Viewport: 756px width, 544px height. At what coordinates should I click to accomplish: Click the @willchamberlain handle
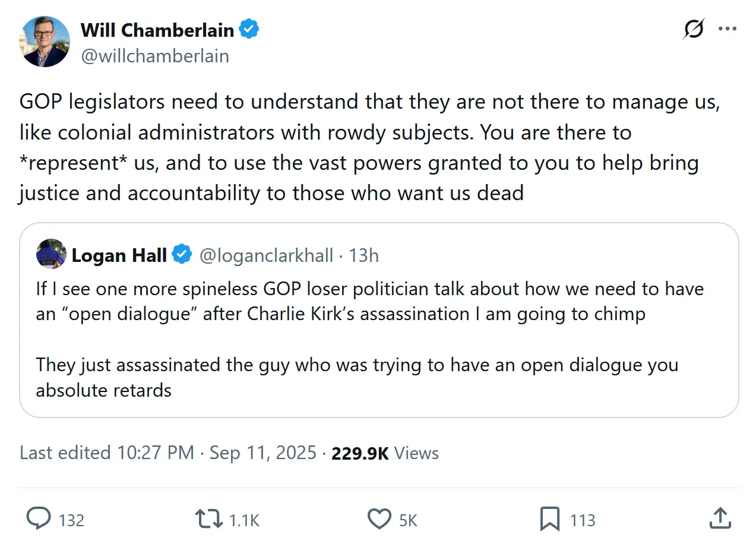(154, 56)
